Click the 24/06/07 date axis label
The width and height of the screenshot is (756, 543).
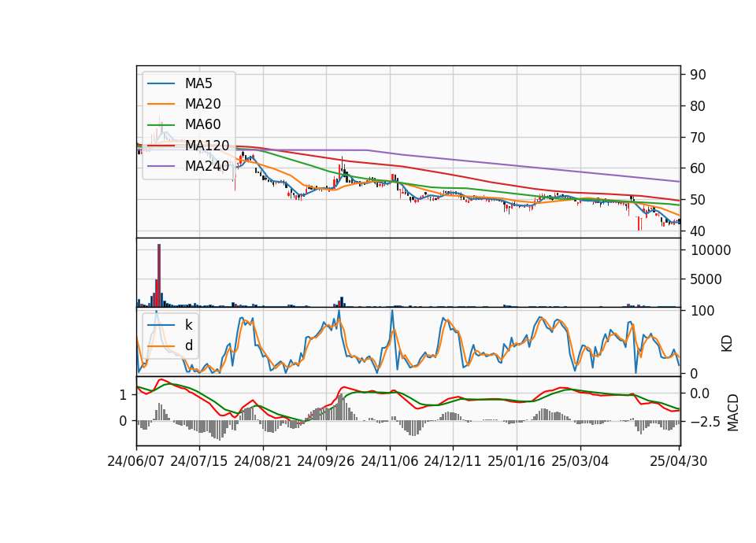point(136,461)
